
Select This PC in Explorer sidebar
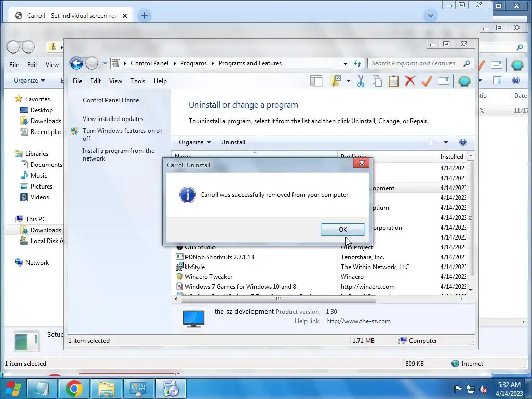(x=35, y=219)
